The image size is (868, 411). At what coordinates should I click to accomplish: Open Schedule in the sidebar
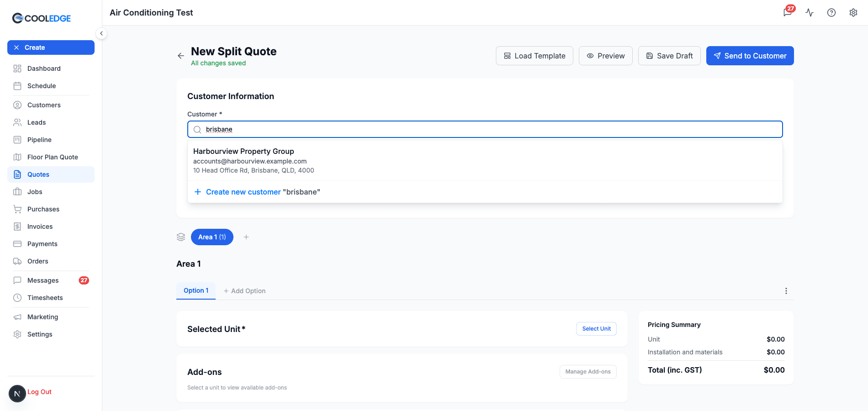(x=51, y=86)
